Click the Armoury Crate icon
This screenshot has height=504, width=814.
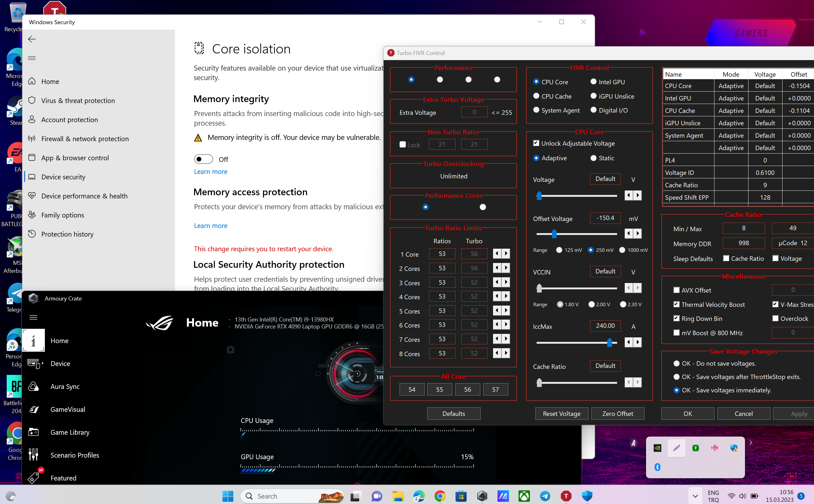[33, 298]
